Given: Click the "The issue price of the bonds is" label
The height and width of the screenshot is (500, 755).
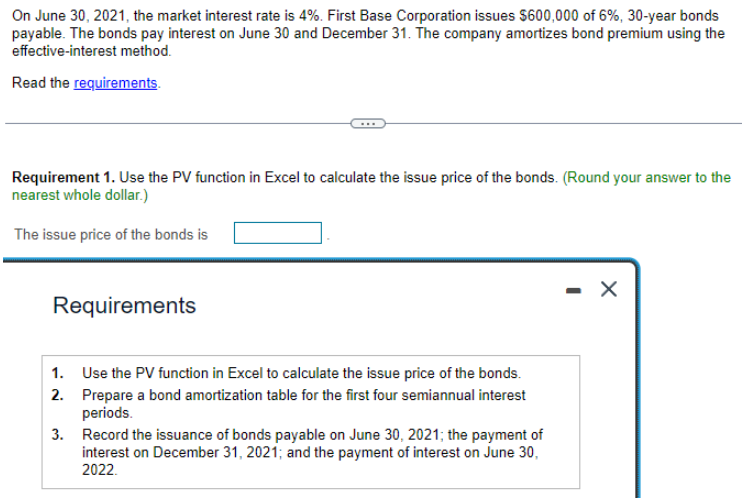Looking at the screenshot, I should [111, 234].
